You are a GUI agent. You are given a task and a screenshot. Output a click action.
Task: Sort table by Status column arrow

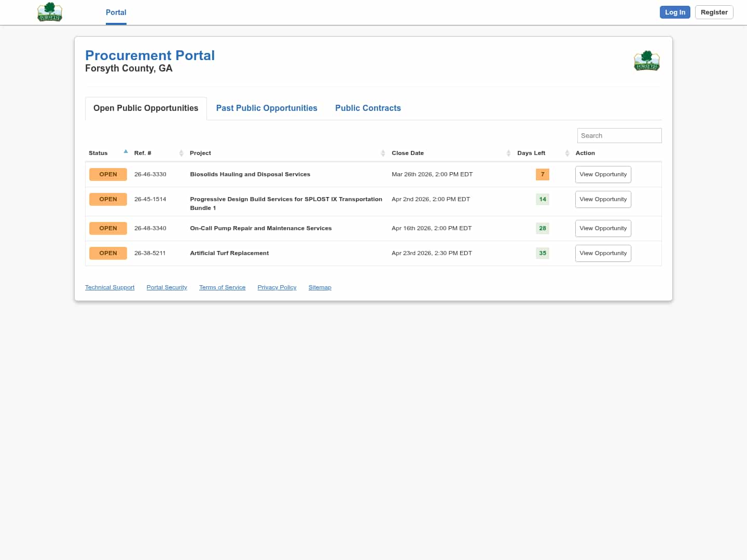point(126,152)
